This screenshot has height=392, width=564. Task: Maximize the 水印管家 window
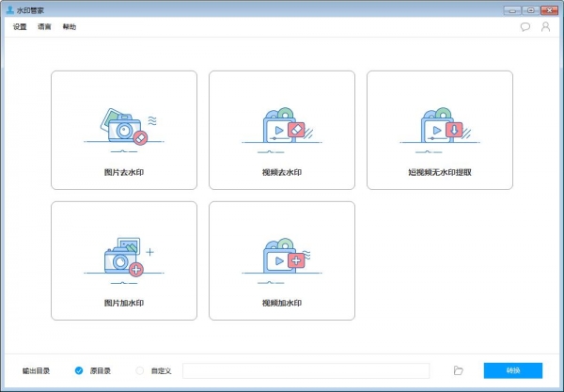pos(531,10)
